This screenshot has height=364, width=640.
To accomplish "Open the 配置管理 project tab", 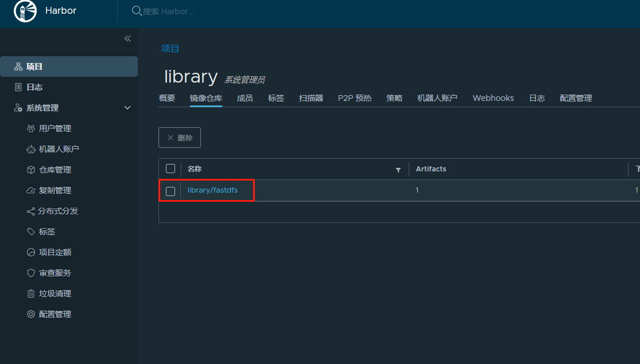I will [576, 98].
